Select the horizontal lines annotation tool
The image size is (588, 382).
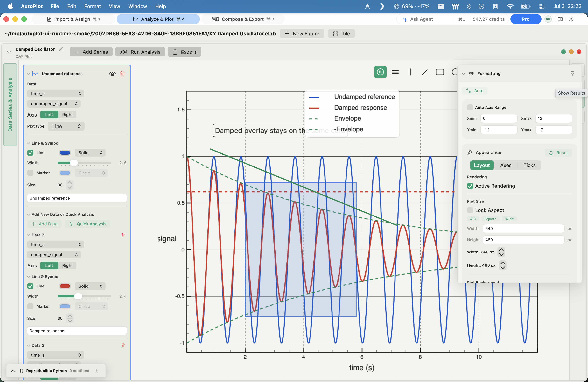(x=395, y=72)
